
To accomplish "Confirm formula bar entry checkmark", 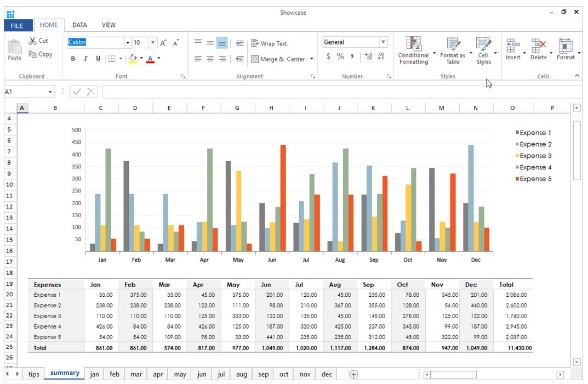I will (77, 92).
